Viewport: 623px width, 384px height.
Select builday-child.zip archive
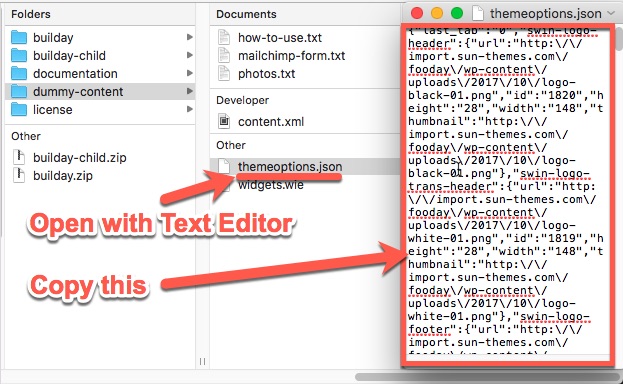[79, 158]
